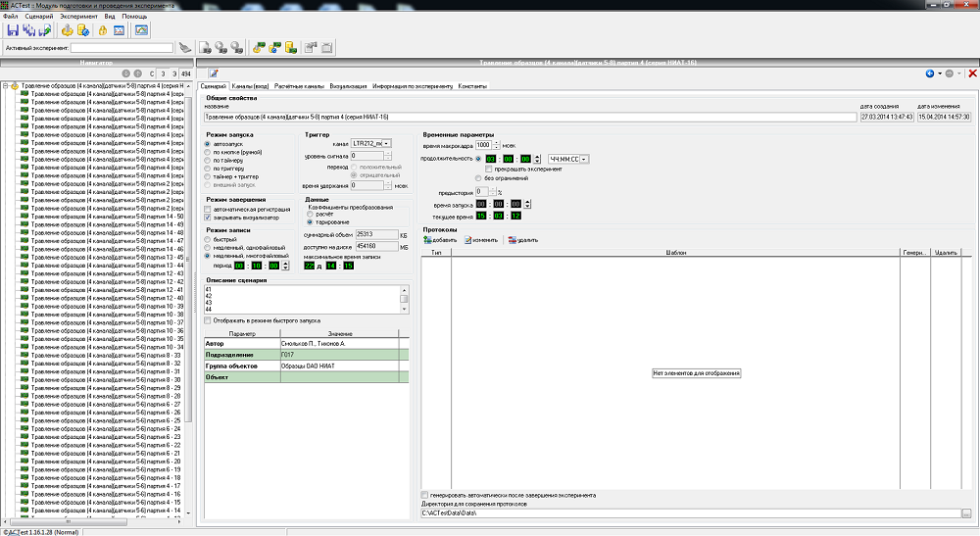Open the Визуализация tab
The image size is (980, 536).
[348, 86]
